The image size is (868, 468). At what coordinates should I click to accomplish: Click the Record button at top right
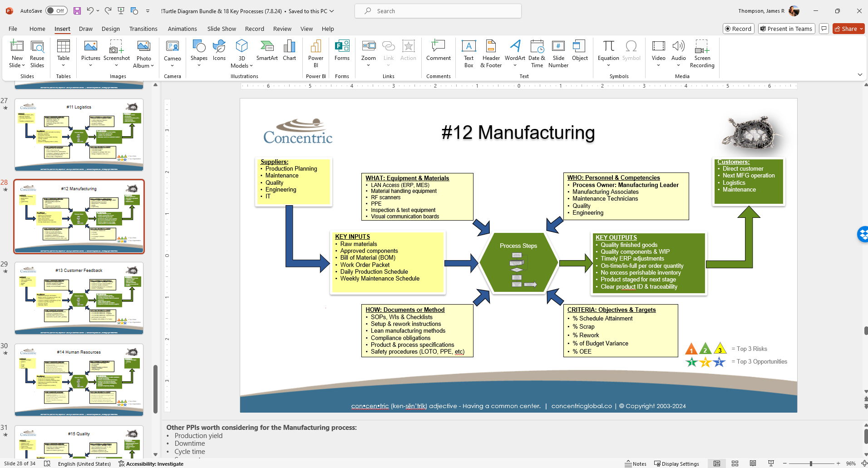click(739, 29)
